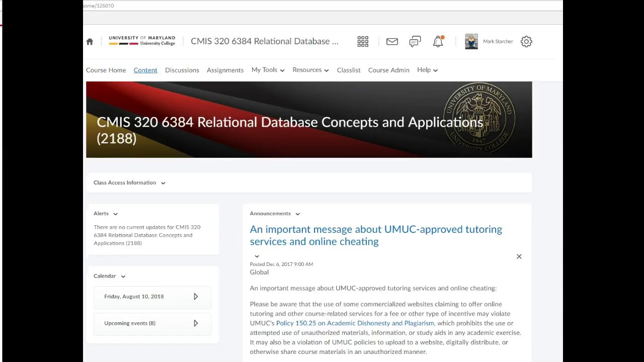The height and width of the screenshot is (362, 644).
Task: Click the browser address bar URL
Action: click(99, 6)
